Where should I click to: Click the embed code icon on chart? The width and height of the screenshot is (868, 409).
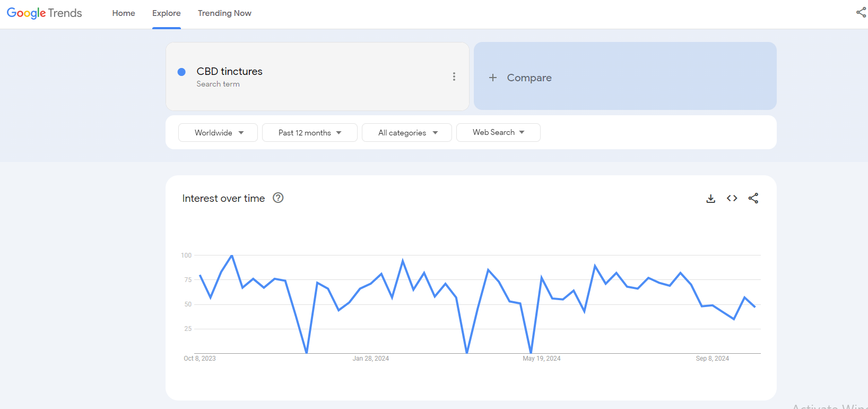732,198
